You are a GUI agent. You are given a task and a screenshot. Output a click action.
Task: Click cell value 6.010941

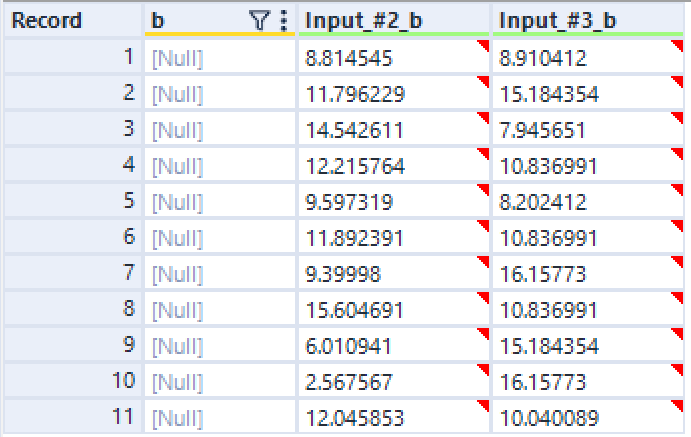click(x=348, y=347)
